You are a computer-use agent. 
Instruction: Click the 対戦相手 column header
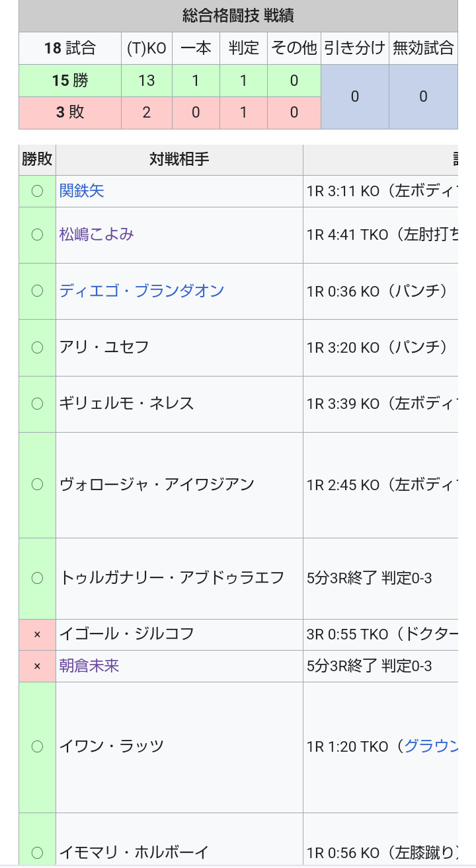[179, 159]
